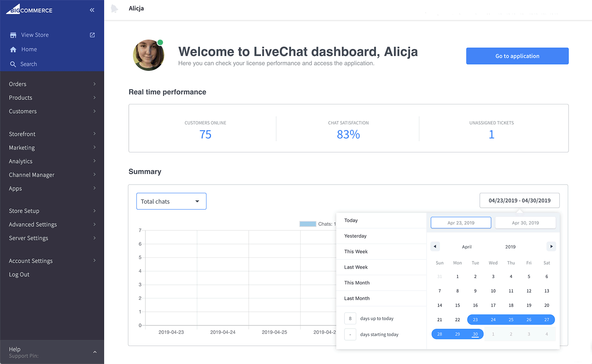Click Home text in the sidebar
The image size is (592, 364).
(x=29, y=50)
